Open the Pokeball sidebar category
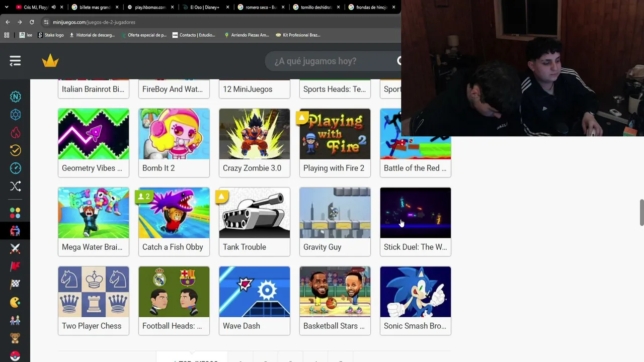 click(x=15, y=355)
